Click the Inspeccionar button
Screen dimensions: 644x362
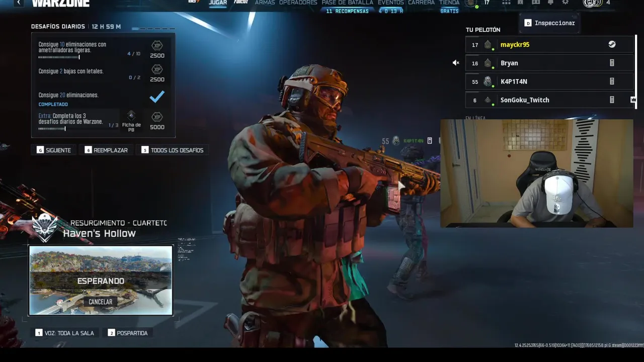pyautogui.click(x=549, y=23)
